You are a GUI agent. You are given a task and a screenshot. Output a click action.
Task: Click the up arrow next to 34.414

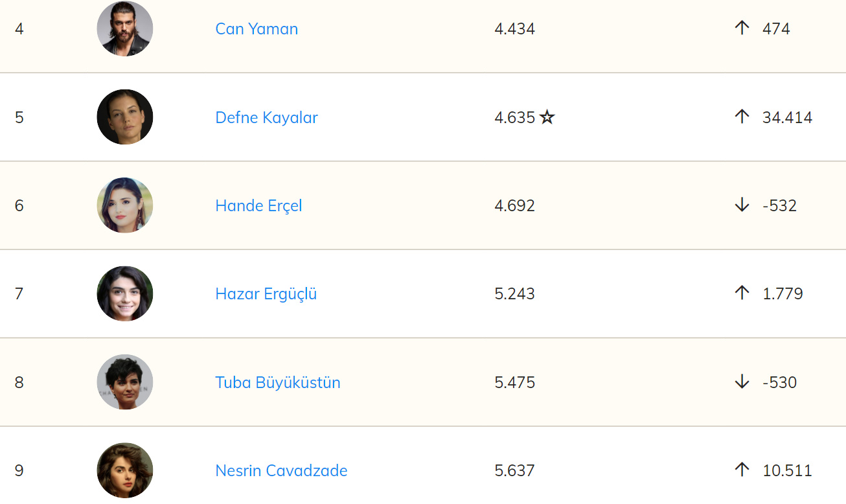742,117
